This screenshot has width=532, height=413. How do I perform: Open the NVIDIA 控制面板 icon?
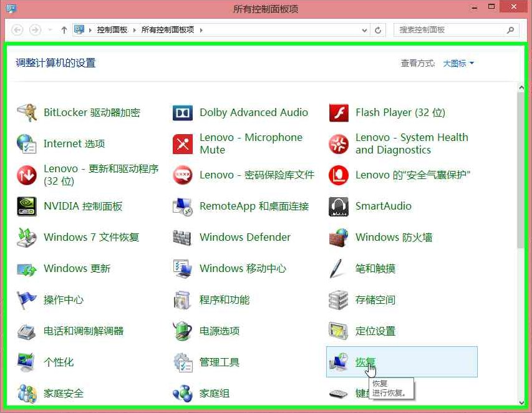tap(27, 206)
